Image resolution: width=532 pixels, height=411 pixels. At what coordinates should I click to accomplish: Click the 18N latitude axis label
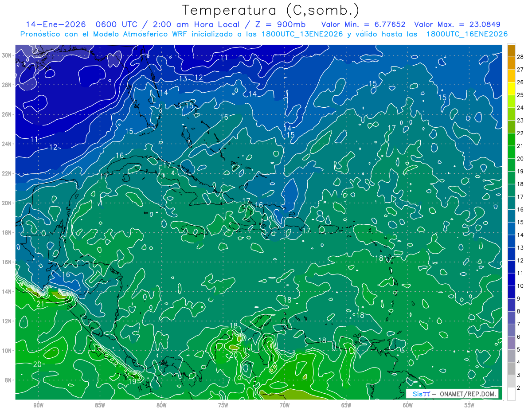[x=7, y=232]
